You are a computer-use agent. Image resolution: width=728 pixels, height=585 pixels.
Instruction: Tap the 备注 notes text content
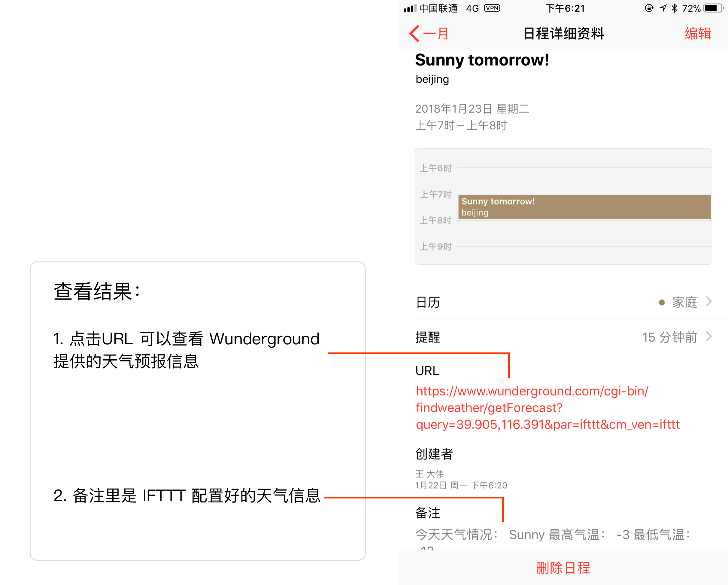pos(552,535)
